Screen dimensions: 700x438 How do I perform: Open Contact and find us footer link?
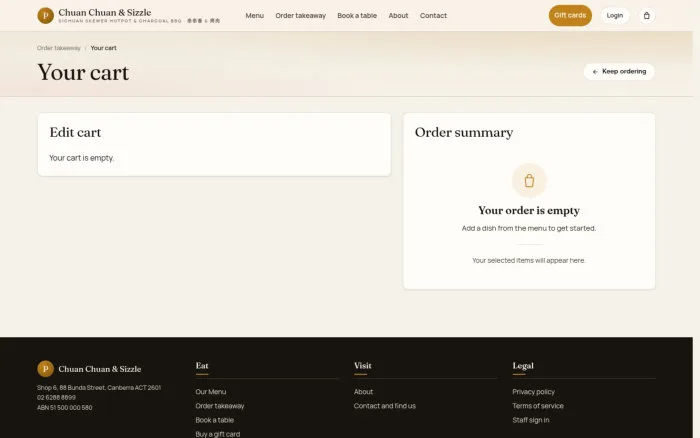tap(385, 406)
